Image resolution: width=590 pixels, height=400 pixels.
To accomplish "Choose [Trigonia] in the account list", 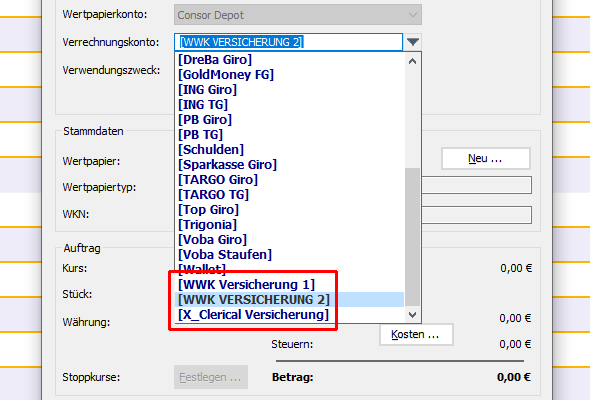I will click(289, 225).
